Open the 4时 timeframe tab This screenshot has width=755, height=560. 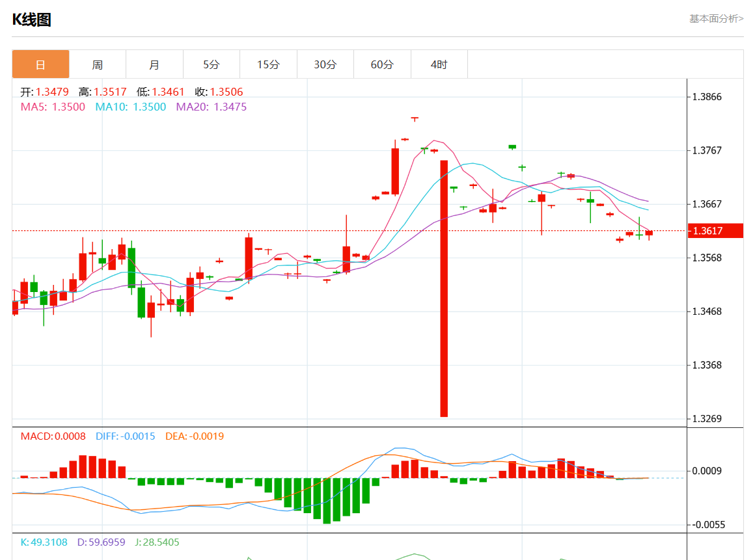pos(439,64)
